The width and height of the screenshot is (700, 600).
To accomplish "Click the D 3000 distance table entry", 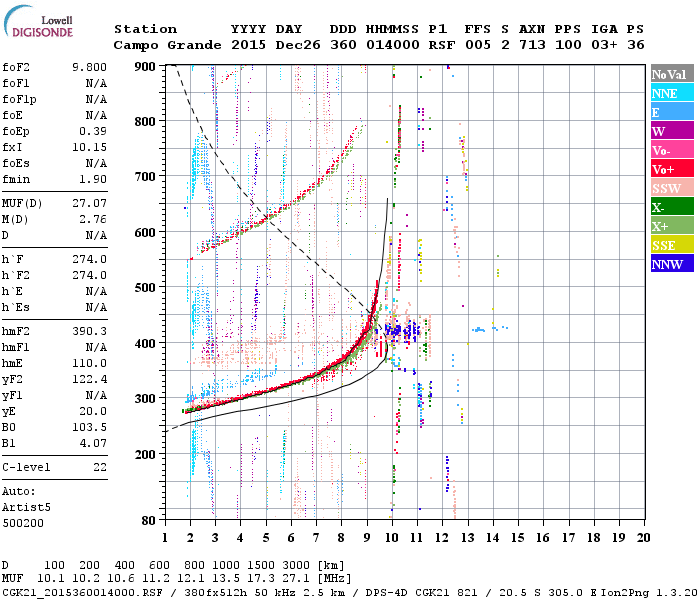I will click(x=296, y=566).
